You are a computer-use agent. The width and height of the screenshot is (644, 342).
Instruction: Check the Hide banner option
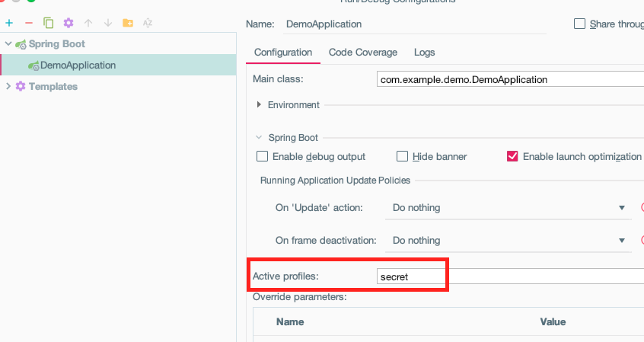402,156
